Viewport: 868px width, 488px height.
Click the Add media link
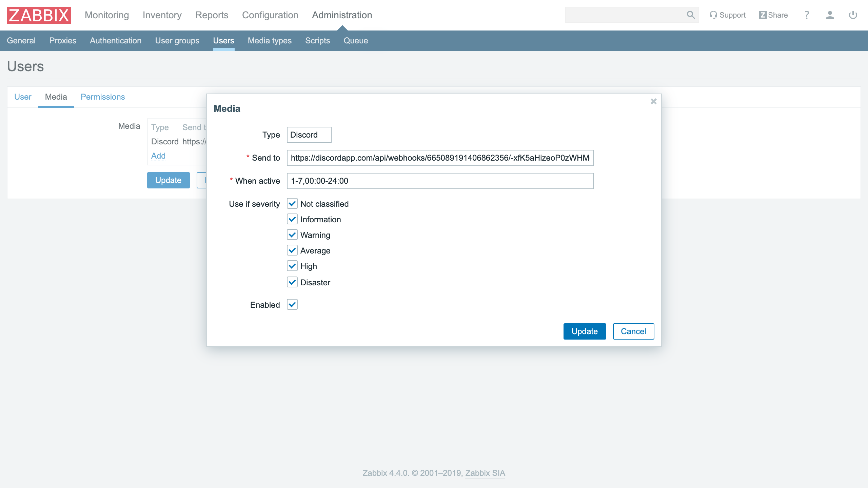pyautogui.click(x=158, y=156)
